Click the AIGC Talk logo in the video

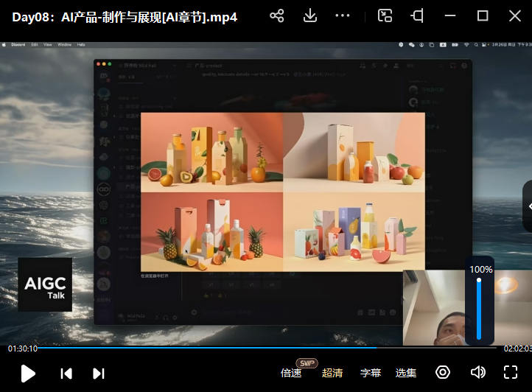tap(46, 284)
